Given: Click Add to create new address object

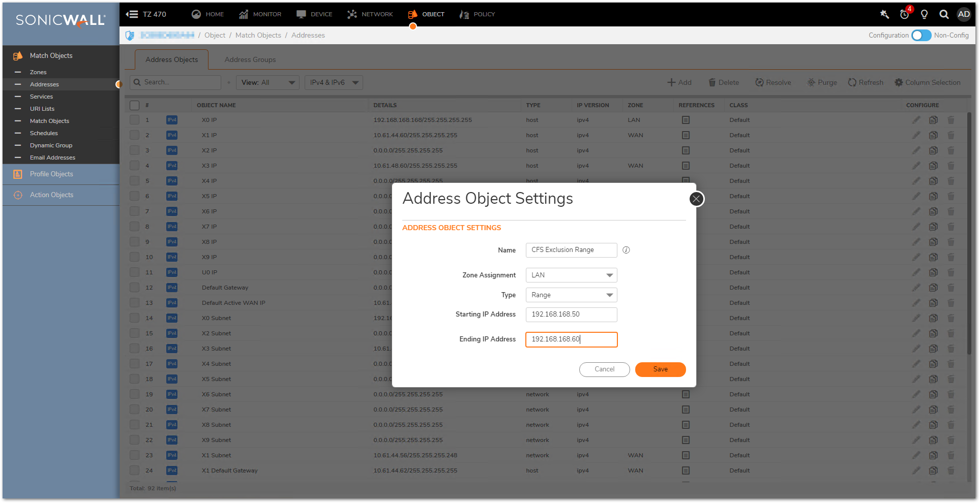Looking at the screenshot, I should point(679,82).
